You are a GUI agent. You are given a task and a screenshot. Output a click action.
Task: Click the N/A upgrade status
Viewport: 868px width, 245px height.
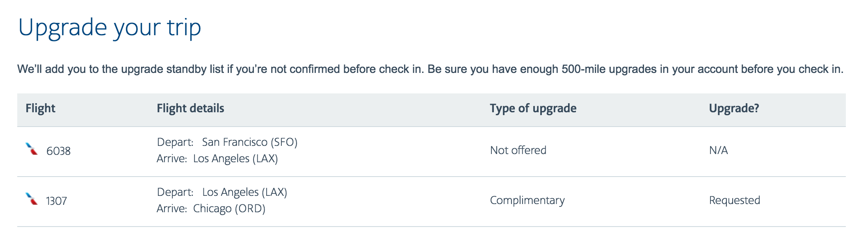[718, 150]
